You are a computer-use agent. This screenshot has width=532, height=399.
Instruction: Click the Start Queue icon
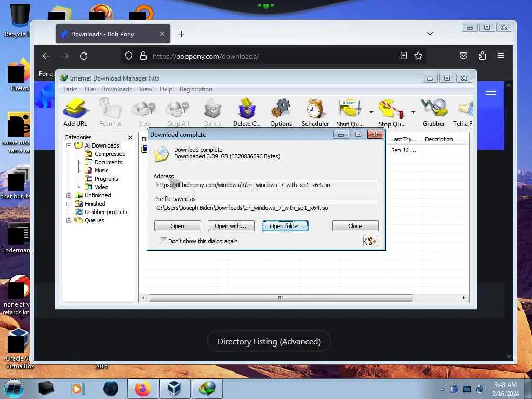[x=350, y=112]
